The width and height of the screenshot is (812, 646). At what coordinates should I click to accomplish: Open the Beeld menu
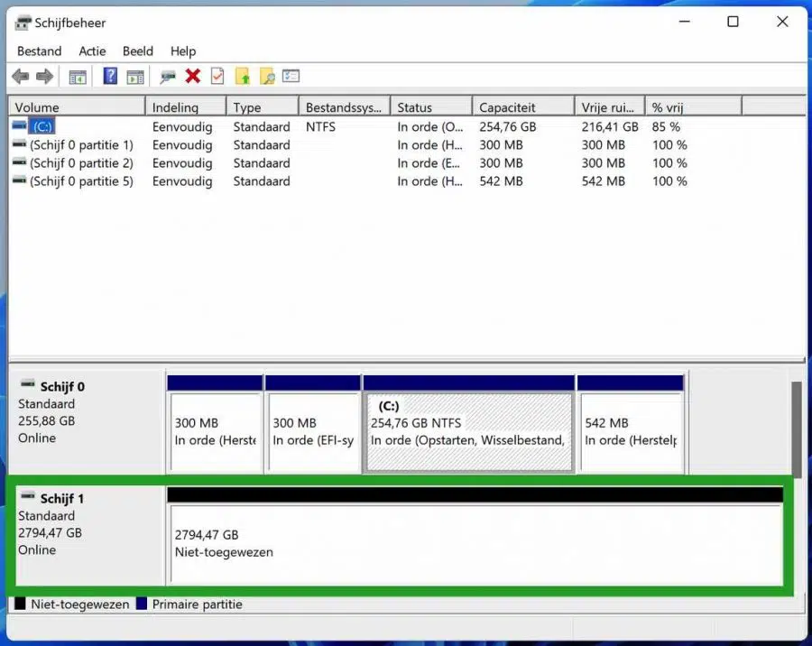(x=138, y=51)
